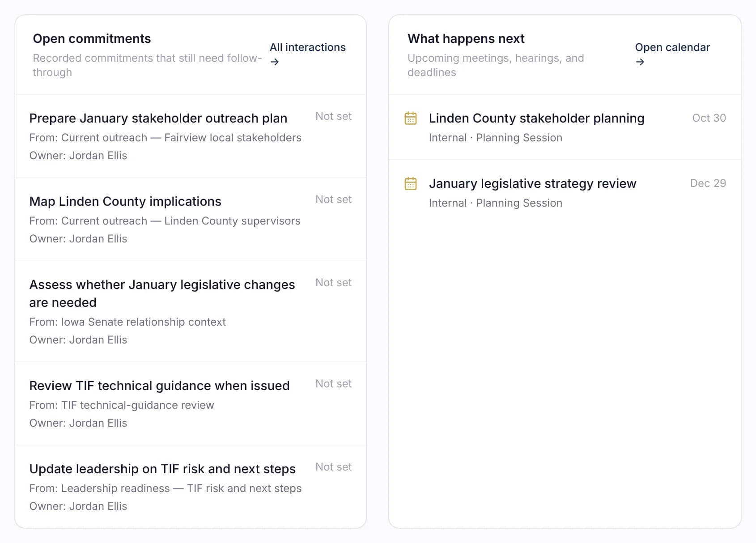
Task: Open Update leadership on TIF risk commitment
Action: tap(191, 487)
